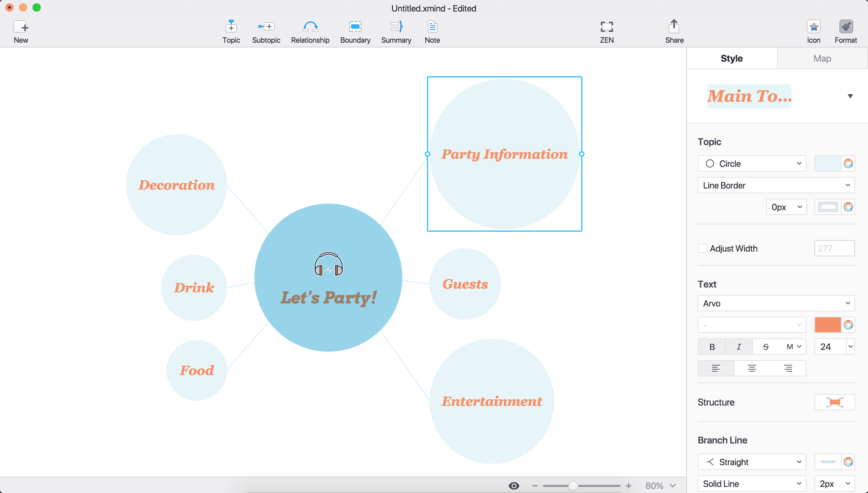Image resolution: width=868 pixels, height=493 pixels.
Task: Select the Entertainment topic
Action: tap(492, 401)
